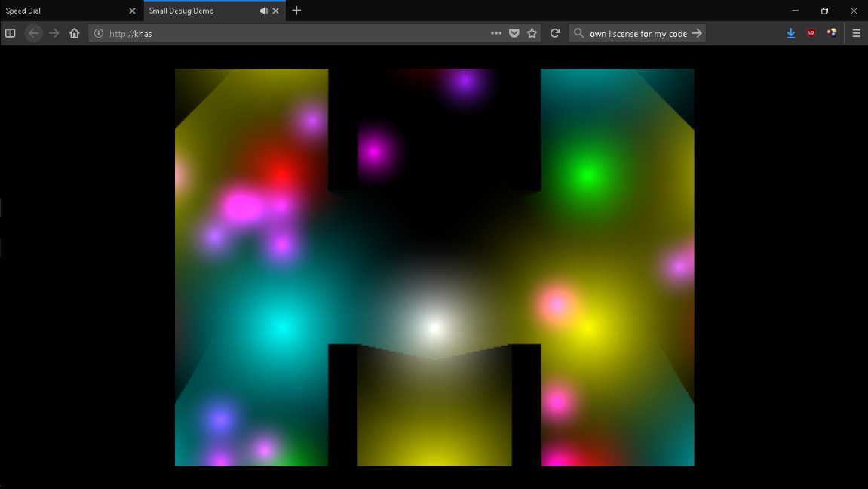This screenshot has height=489, width=868.
Task: Close the Small Debug Demo tab
Action: click(x=276, y=11)
